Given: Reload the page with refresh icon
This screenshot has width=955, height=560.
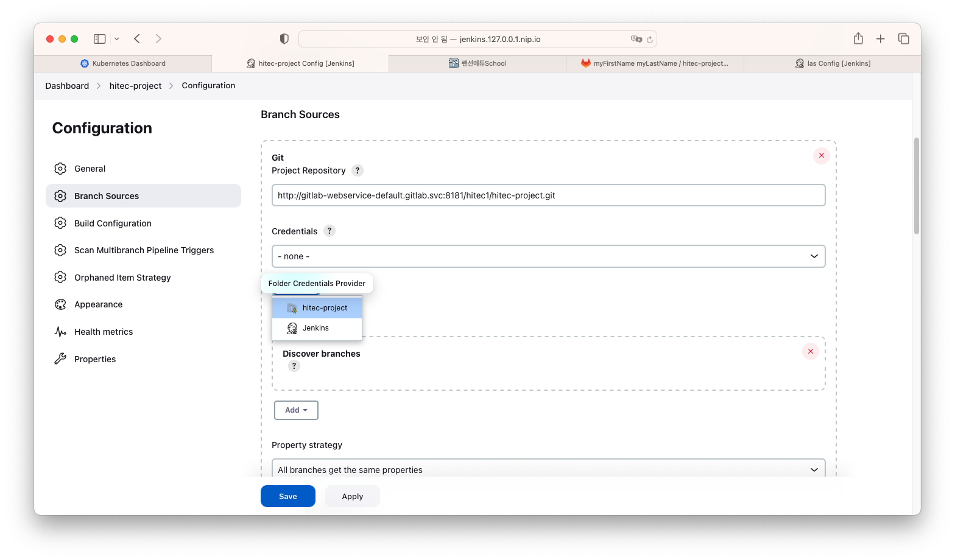Looking at the screenshot, I should click(650, 39).
